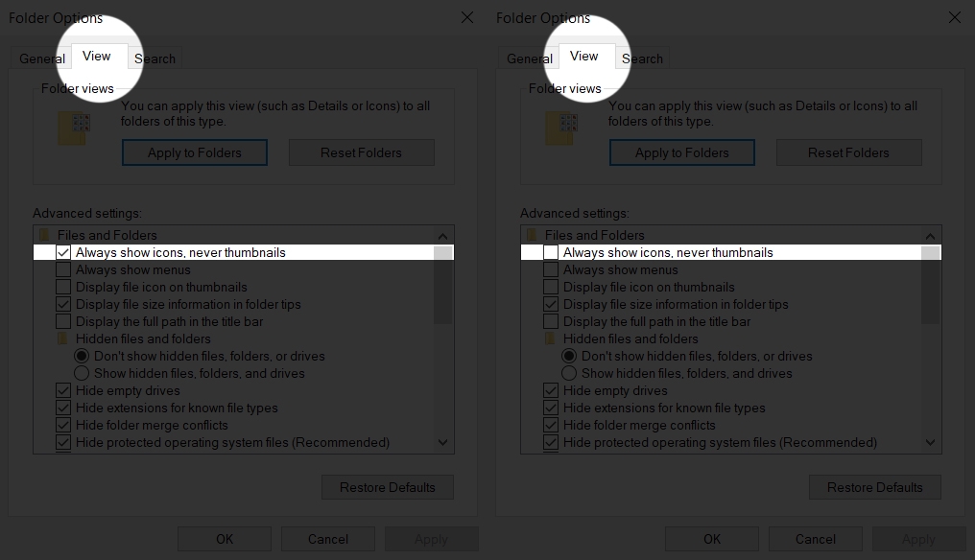
Task: Confirm with OK in left dialog
Action: point(225,539)
